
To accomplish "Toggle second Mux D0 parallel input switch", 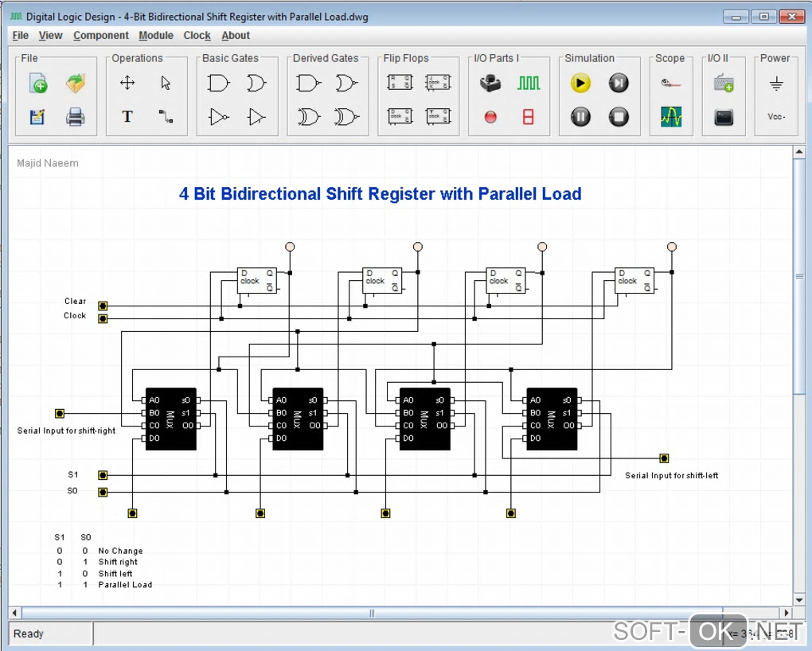I will (260, 513).
